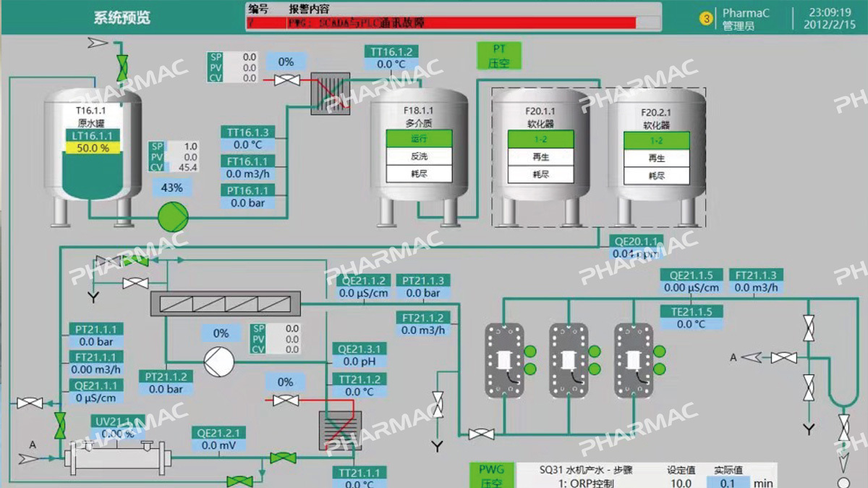Image resolution: width=868 pixels, height=488 pixels.
Task: Click the LT16.1.1 50.0 % level indicator
Action: click(92, 148)
